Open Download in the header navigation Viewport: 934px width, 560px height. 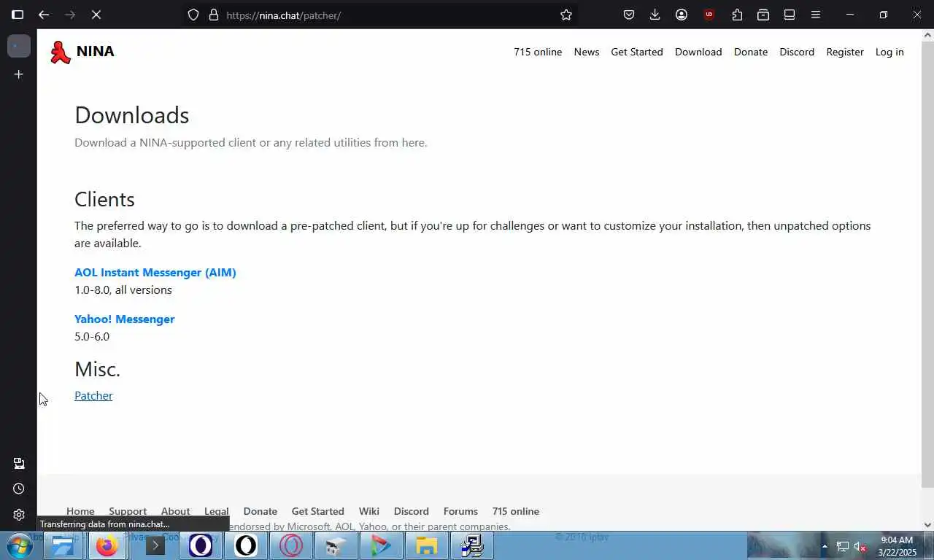pyautogui.click(x=698, y=52)
